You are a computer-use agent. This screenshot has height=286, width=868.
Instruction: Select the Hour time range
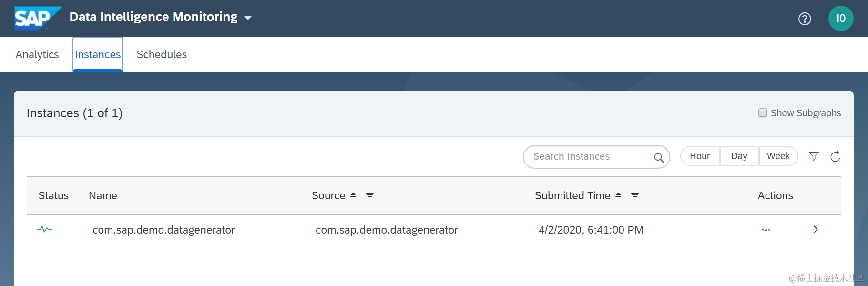(x=700, y=156)
